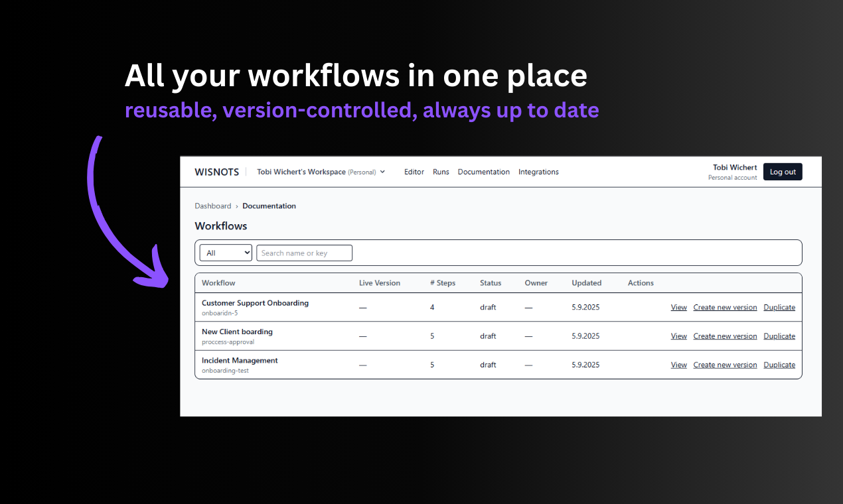The width and height of the screenshot is (843, 504).
Task: Click the # Steps column header
Action: pos(443,283)
